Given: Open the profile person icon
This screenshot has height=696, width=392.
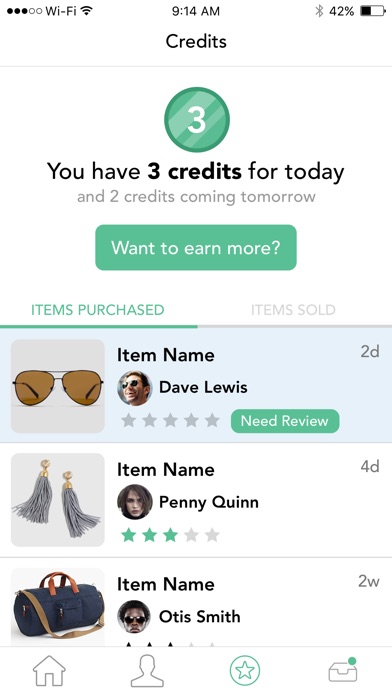Looking at the screenshot, I should click(x=147, y=671).
